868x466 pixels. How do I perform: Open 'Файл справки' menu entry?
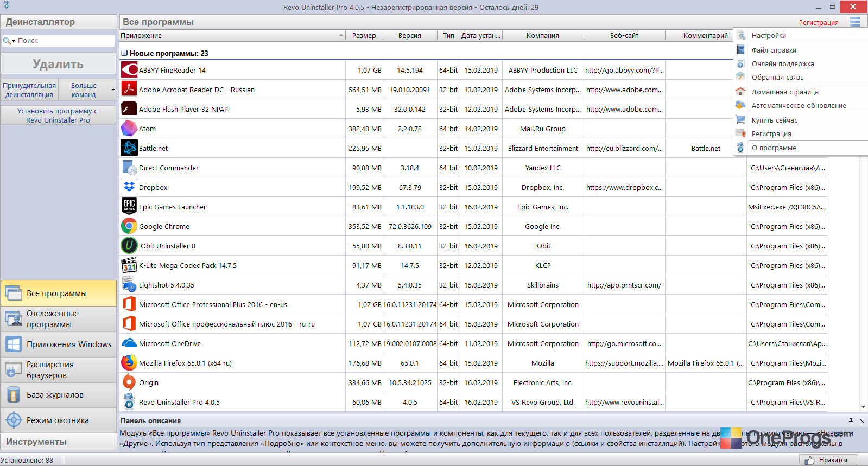pos(801,50)
